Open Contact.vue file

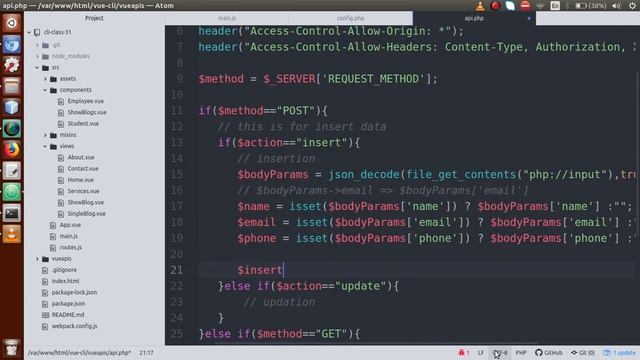coord(83,169)
